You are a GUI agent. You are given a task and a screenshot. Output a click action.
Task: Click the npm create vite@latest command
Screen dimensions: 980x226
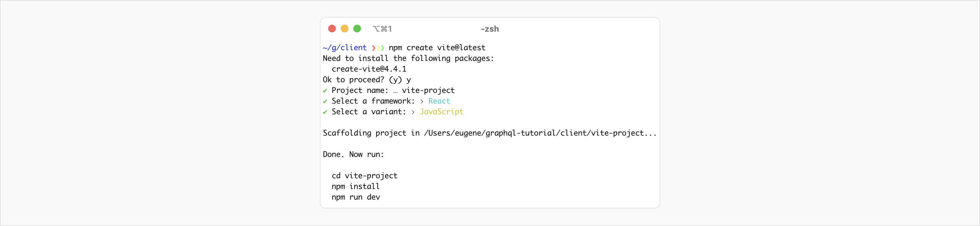(x=437, y=48)
